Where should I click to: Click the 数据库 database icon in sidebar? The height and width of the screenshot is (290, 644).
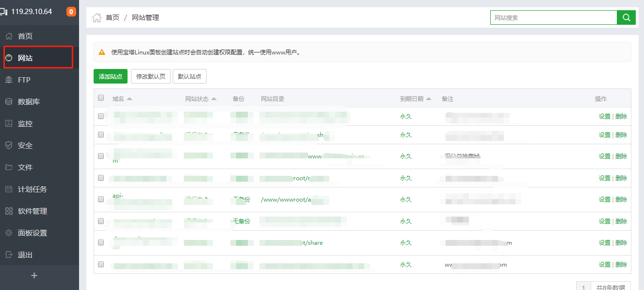pos(9,102)
